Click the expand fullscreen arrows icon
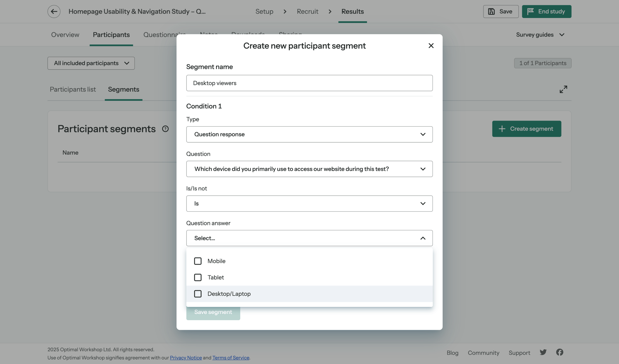The image size is (619, 364). tap(563, 89)
